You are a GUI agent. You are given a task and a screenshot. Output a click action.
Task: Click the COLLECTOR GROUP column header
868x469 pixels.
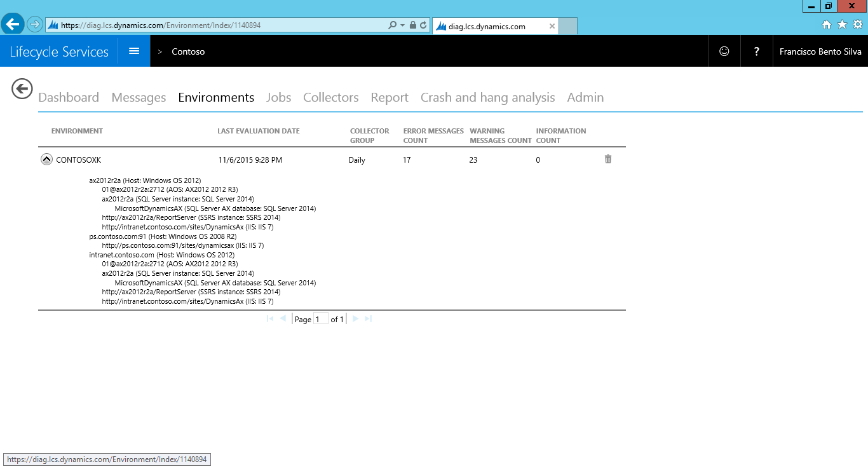coord(370,135)
